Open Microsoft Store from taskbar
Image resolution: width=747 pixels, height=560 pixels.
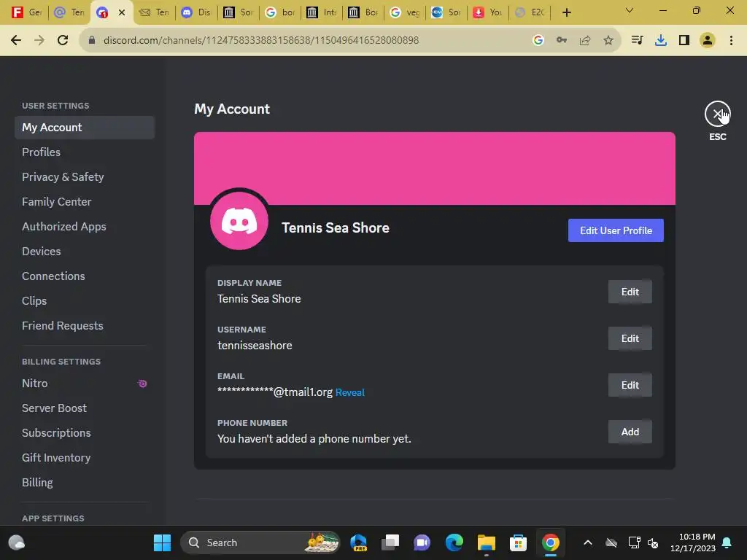click(518, 542)
